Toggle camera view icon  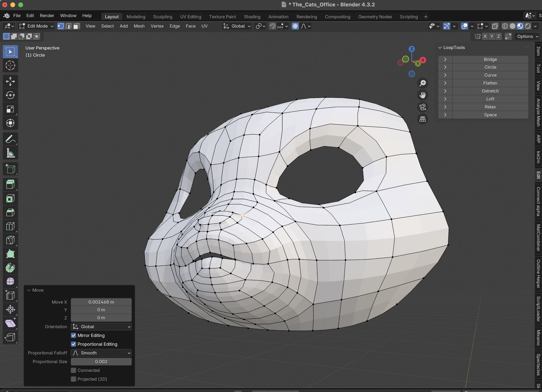(x=423, y=107)
